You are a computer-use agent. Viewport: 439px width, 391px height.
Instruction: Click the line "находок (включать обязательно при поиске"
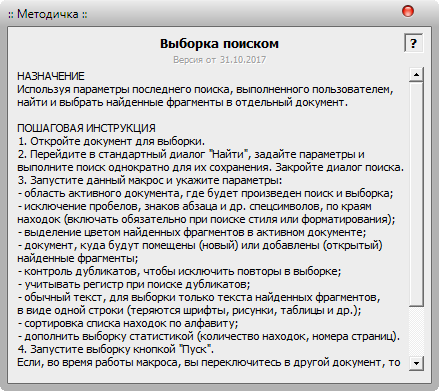(x=206, y=219)
